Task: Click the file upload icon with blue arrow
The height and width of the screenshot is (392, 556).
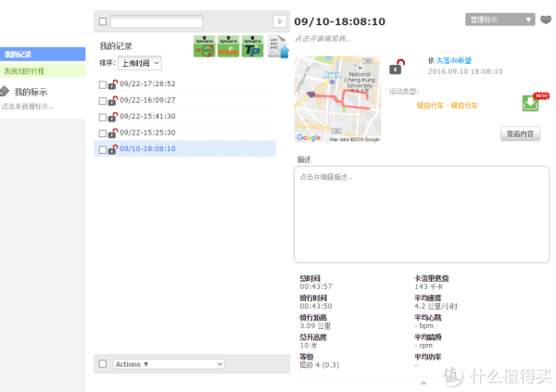Action: [x=279, y=46]
